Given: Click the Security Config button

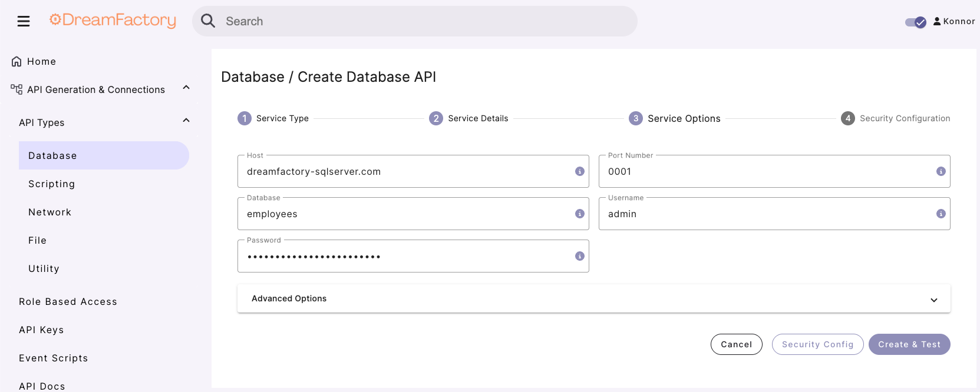Looking at the screenshot, I should [818, 344].
